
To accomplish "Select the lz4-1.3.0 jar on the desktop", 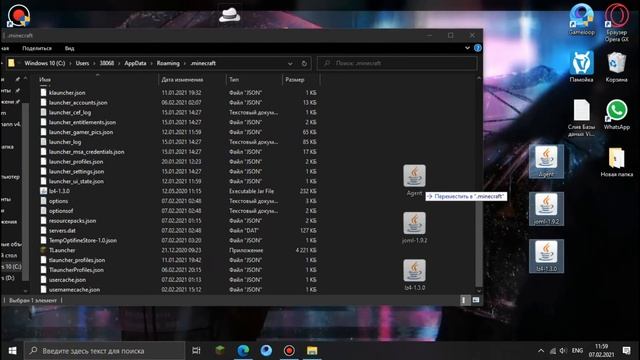I will tap(546, 256).
